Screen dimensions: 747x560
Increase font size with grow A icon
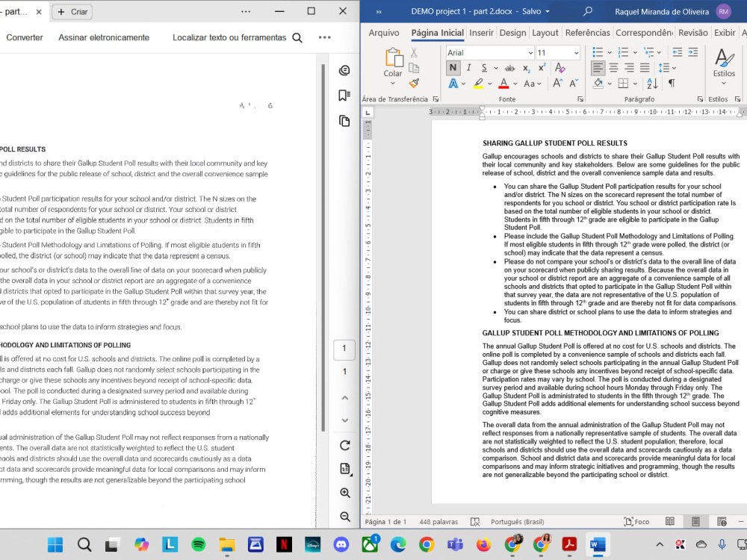[x=557, y=84]
